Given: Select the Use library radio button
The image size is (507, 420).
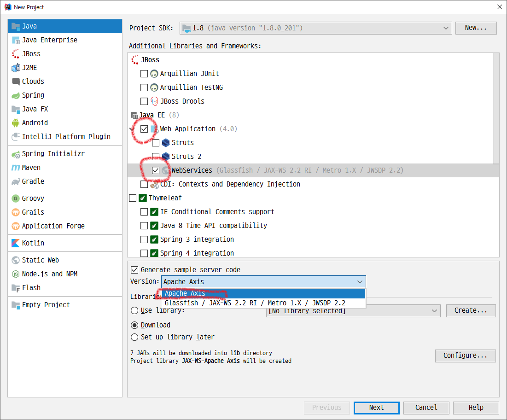Looking at the screenshot, I should tap(134, 310).
